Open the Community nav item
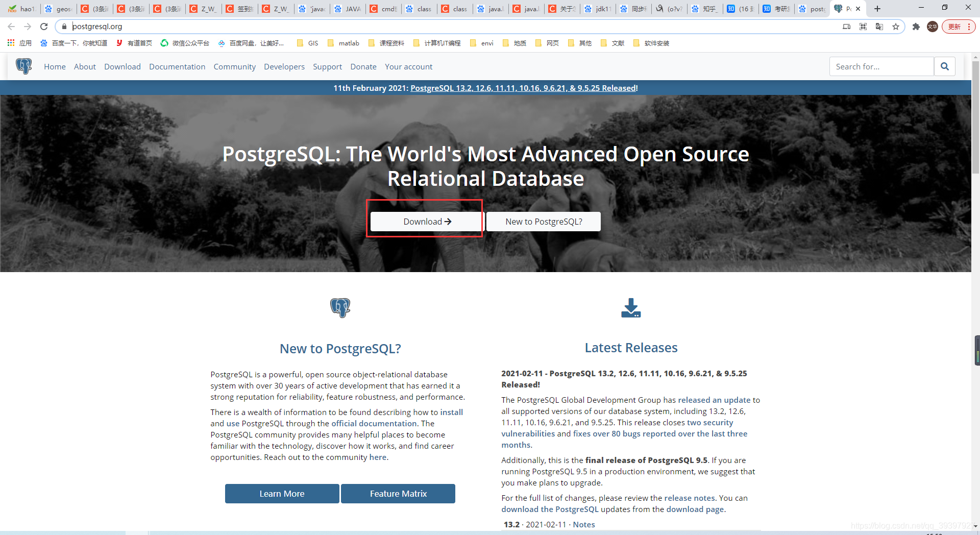This screenshot has width=980, height=535. pyautogui.click(x=234, y=67)
